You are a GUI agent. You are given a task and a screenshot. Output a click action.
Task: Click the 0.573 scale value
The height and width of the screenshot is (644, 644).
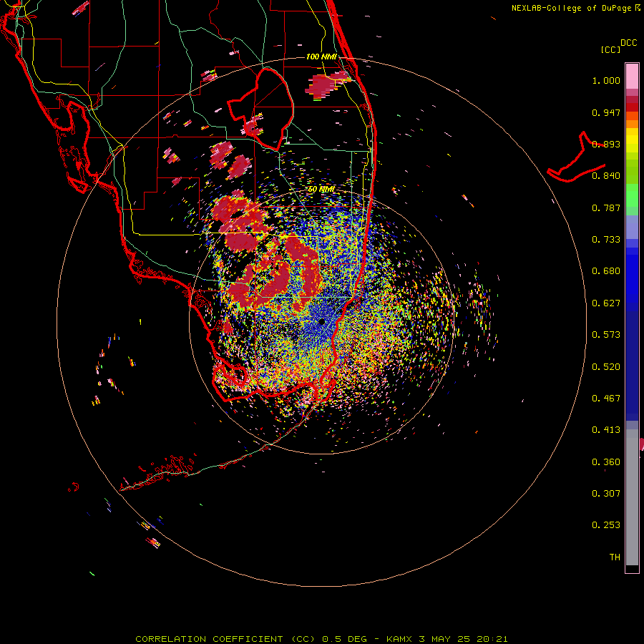606,335
